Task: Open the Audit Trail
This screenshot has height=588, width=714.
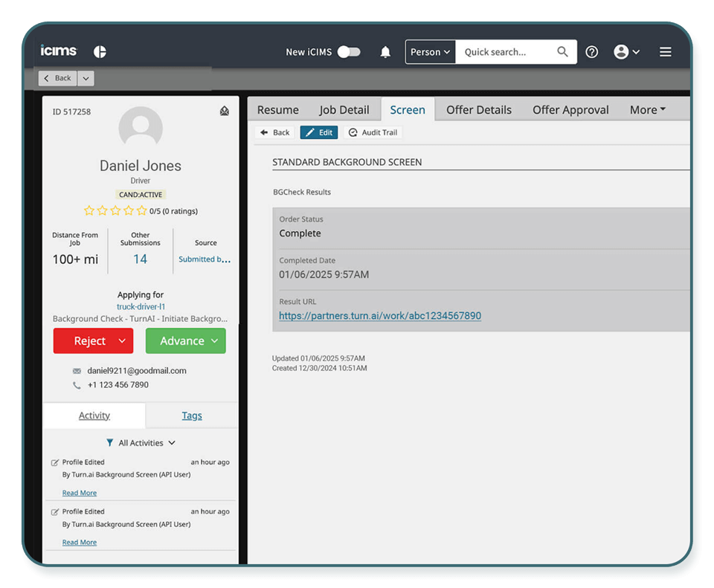Action: (373, 132)
